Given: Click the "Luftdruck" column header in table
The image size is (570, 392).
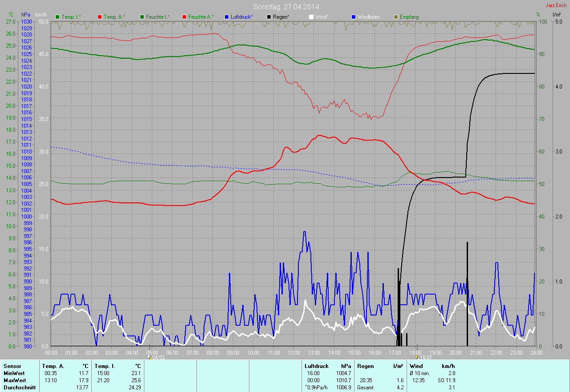Looking at the screenshot, I should [317, 366].
